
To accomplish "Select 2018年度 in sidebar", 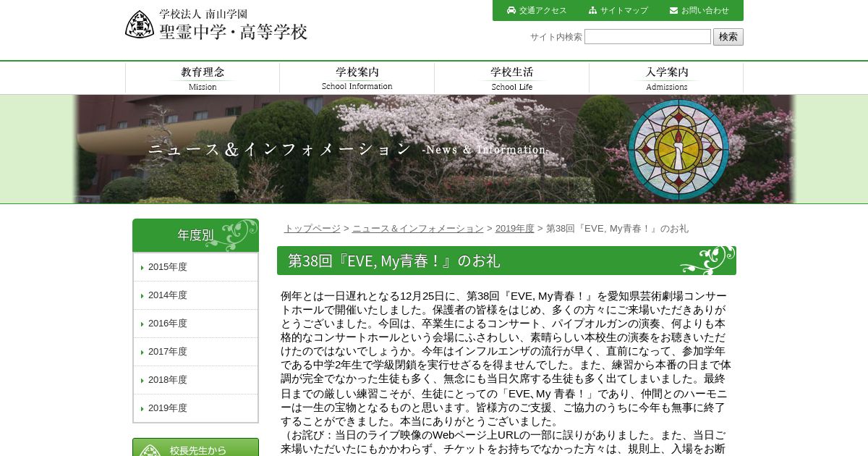I will click(195, 380).
